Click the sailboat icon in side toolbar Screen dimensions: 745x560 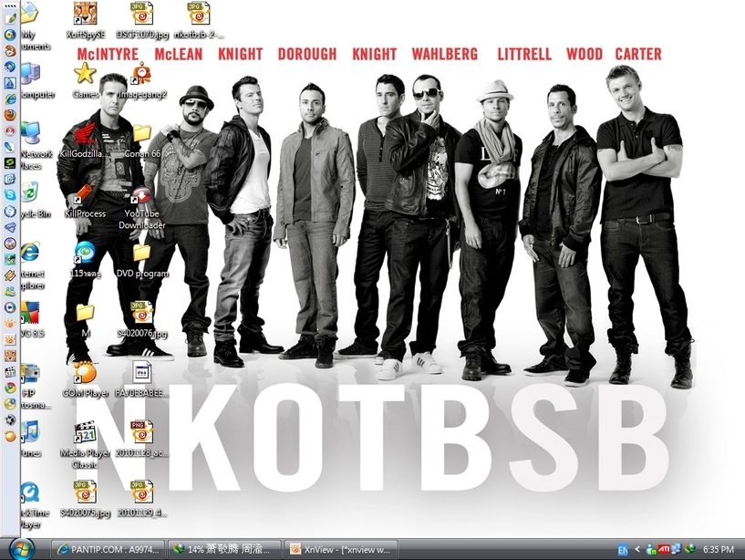(x=10, y=83)
